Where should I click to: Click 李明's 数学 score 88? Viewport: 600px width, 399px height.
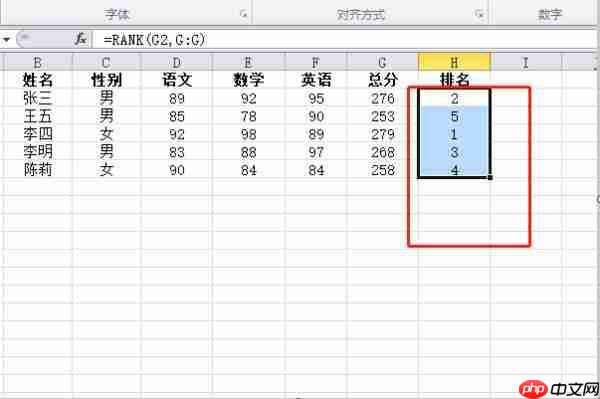tap(248, 152)
